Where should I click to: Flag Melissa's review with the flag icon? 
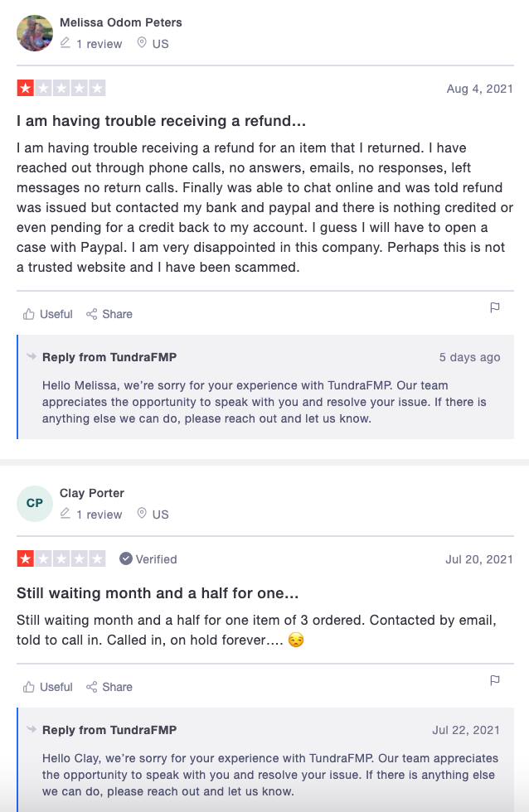495,308
